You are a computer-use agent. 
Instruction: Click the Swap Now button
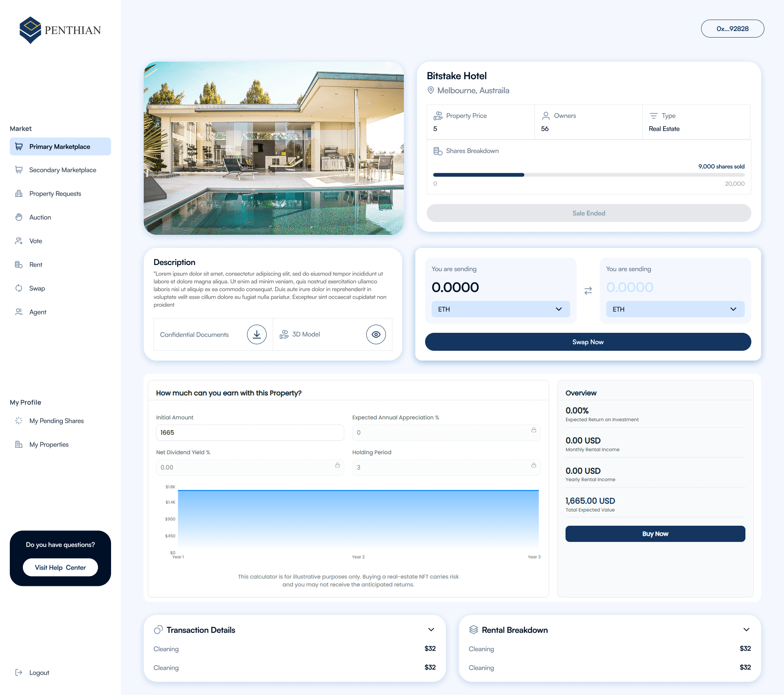[588, 342]
